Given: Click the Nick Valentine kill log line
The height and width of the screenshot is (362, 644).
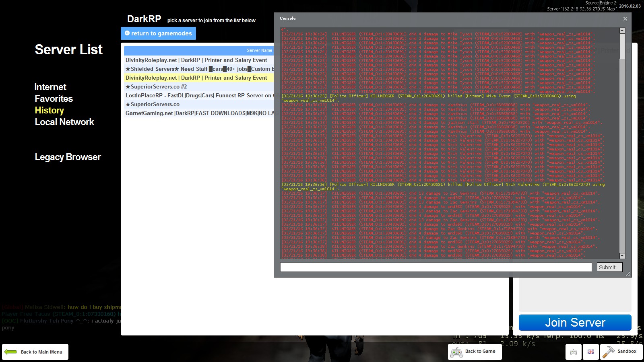Looking at the screenshot, I should coord(443,187).
